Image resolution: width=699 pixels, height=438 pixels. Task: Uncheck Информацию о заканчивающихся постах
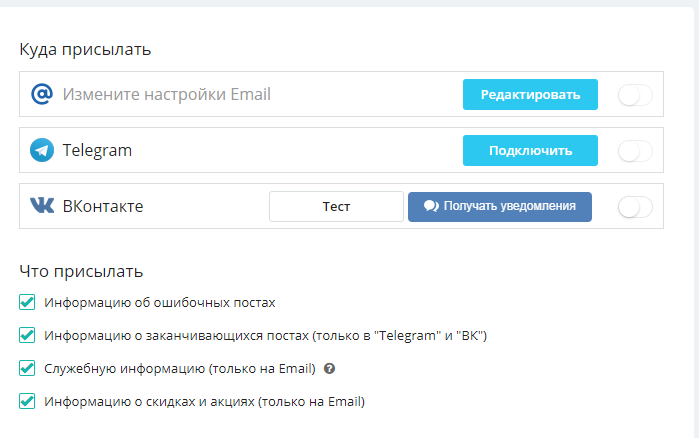[x=27, y=335]
